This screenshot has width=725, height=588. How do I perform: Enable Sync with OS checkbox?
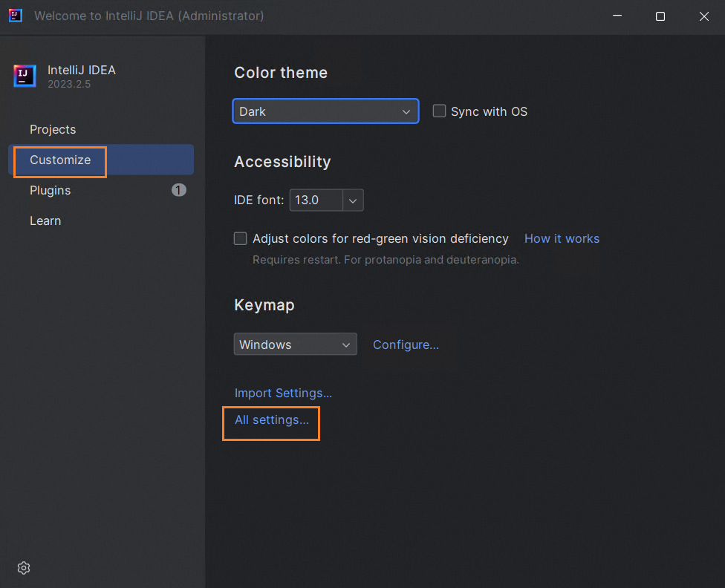click(x=439, y=111)
